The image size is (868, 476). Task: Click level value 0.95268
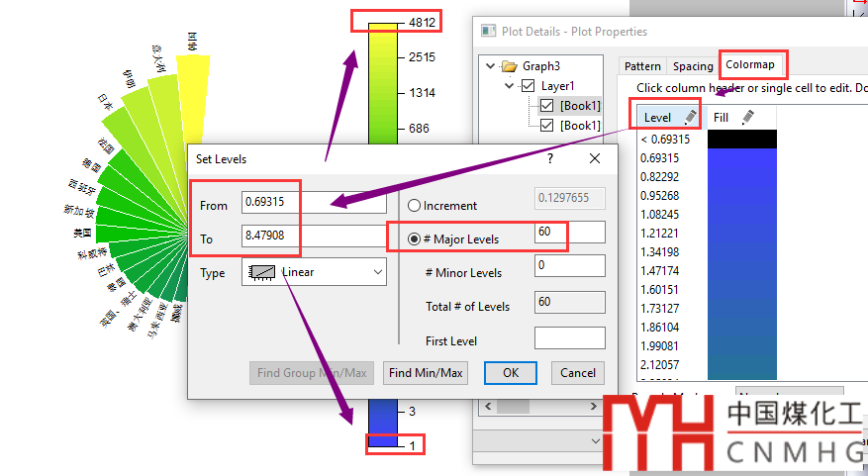point(659,195)
